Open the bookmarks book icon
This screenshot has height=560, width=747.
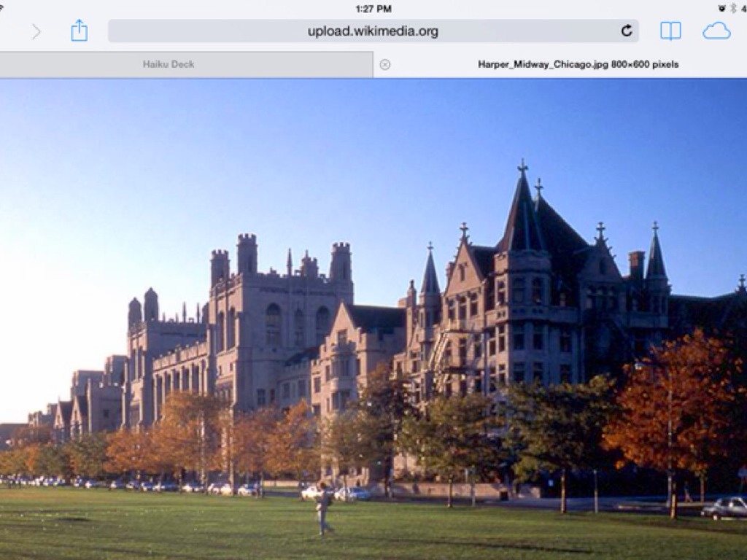(x=670, y=31)
